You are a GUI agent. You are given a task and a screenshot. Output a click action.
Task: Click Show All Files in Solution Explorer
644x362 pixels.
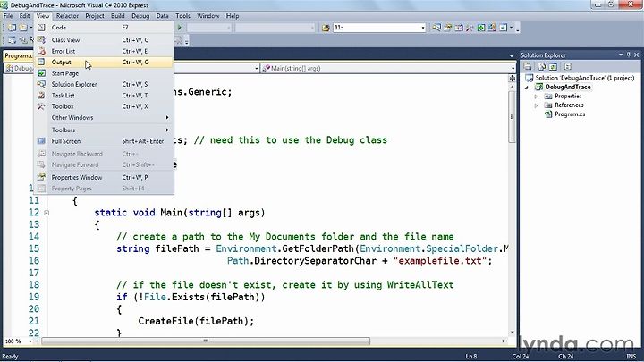(542, 66)
